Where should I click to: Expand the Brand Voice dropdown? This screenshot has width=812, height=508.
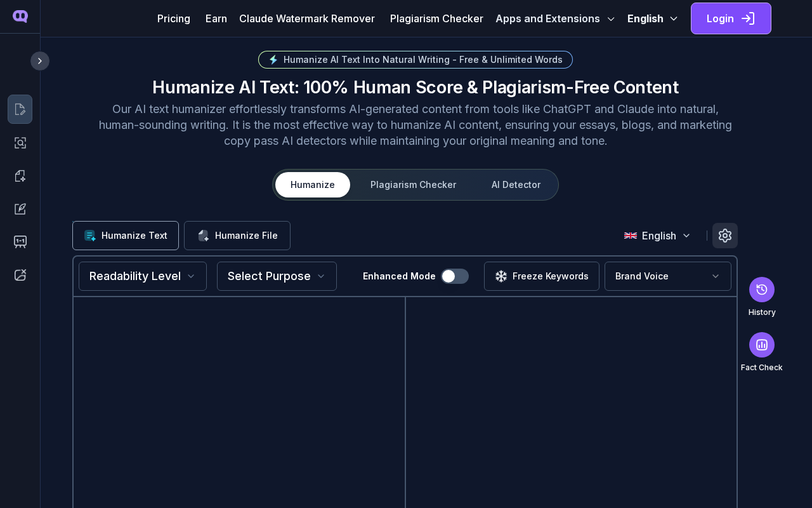[x=667, y=276]
